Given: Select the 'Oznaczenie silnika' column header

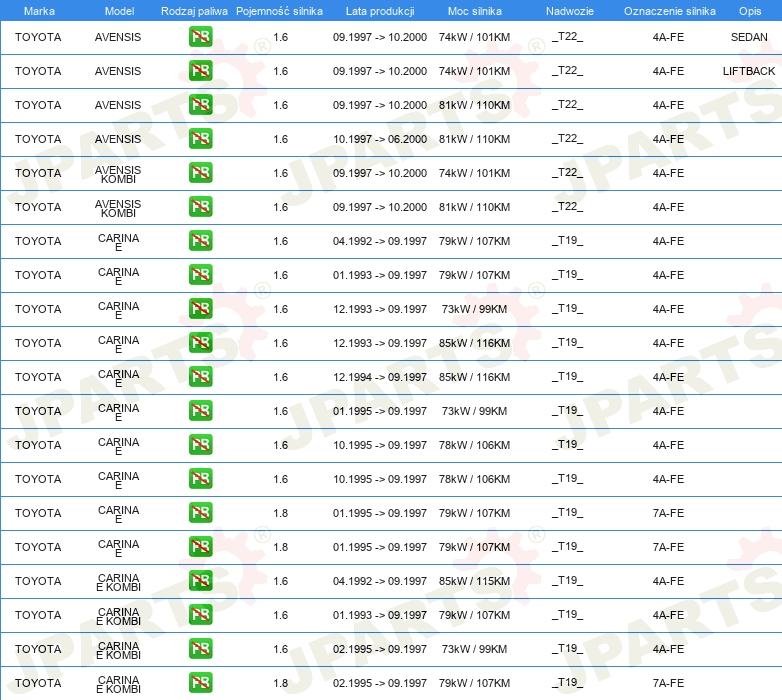Looking at the screenshot, I should (x=670, y=11).
